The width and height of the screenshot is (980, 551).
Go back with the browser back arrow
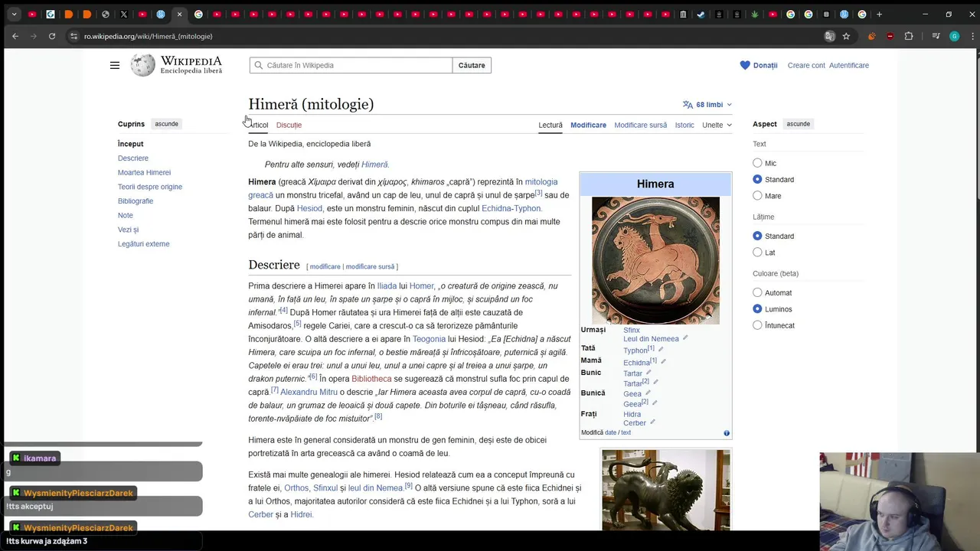pyautogui.click(x=15, y=36)
